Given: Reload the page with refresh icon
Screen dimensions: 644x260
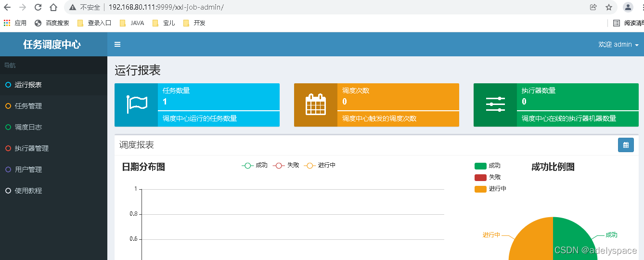Looking at the screenshot, I should tap(38, 7).
